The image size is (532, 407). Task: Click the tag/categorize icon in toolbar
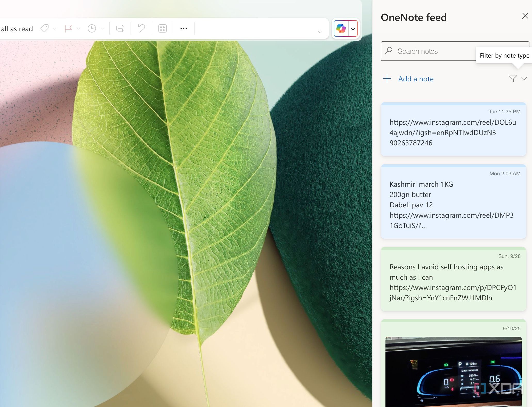(x=45, y=28)
